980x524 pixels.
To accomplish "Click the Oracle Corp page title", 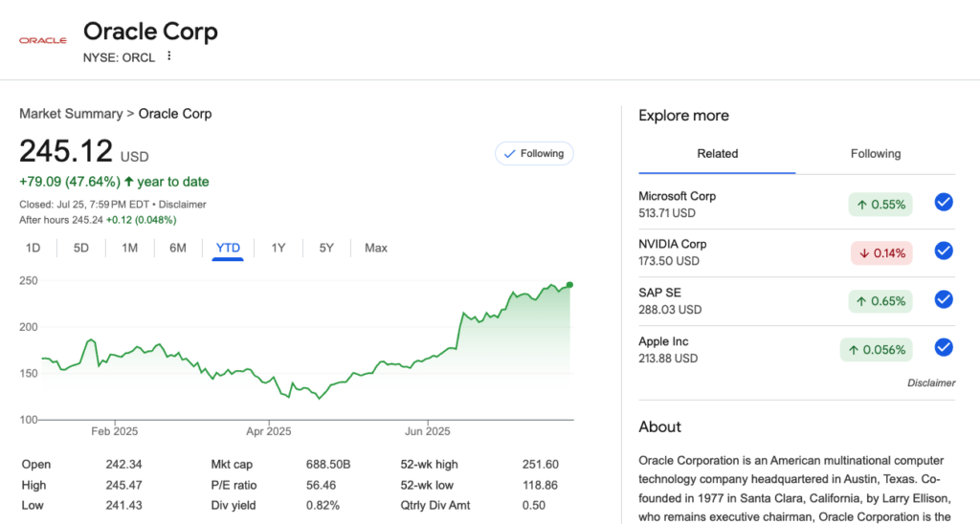I will pos(150,32).
